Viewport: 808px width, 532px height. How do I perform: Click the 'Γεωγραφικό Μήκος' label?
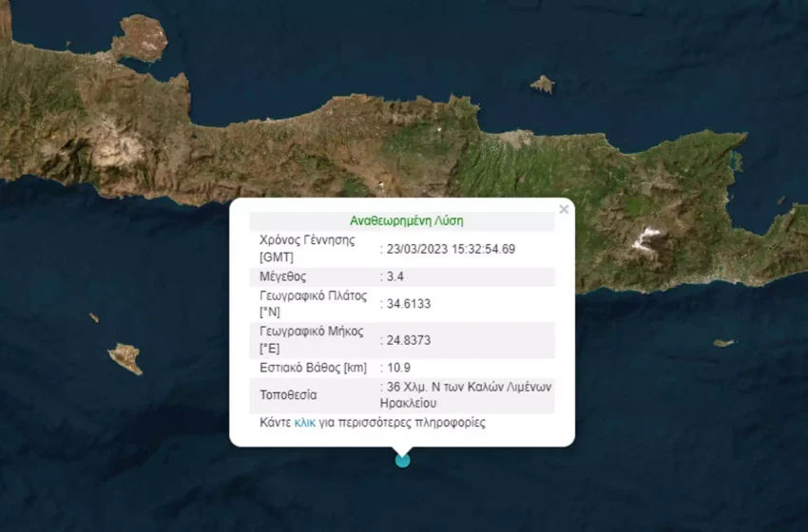coord(311,332)
